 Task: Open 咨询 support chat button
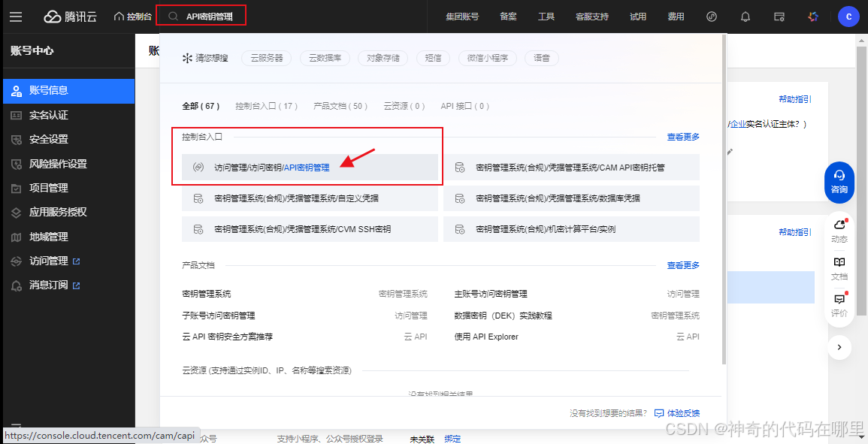coord(839,182)
